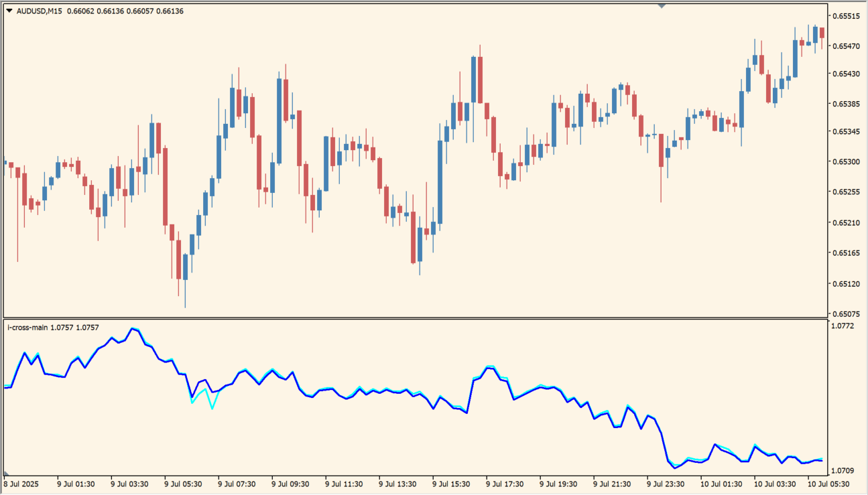This screenshot has width=868, height=495.
Task: Click the i-cross-main indicator label
Action: pyautogui.click(x=27, y=328)
